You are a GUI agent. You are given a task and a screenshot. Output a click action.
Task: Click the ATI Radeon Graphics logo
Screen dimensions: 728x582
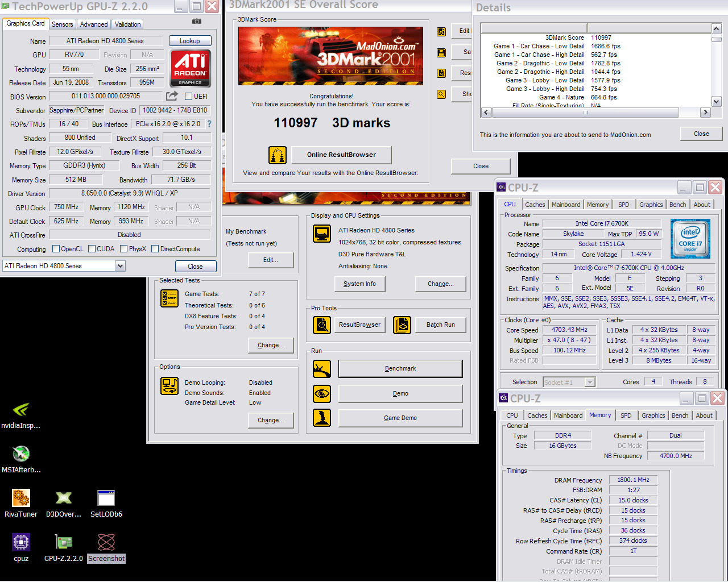click(x=191, y=68)
